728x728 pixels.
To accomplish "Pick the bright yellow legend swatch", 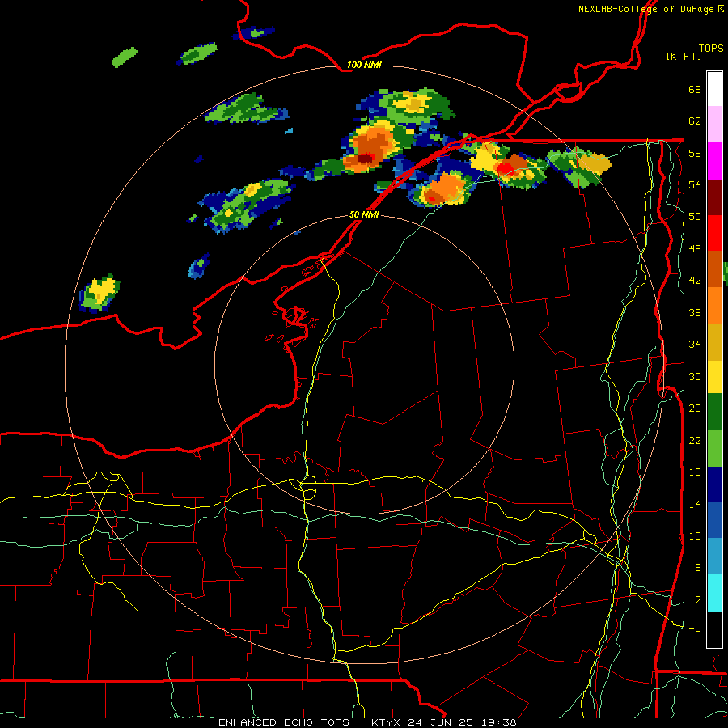I will 714,377.
